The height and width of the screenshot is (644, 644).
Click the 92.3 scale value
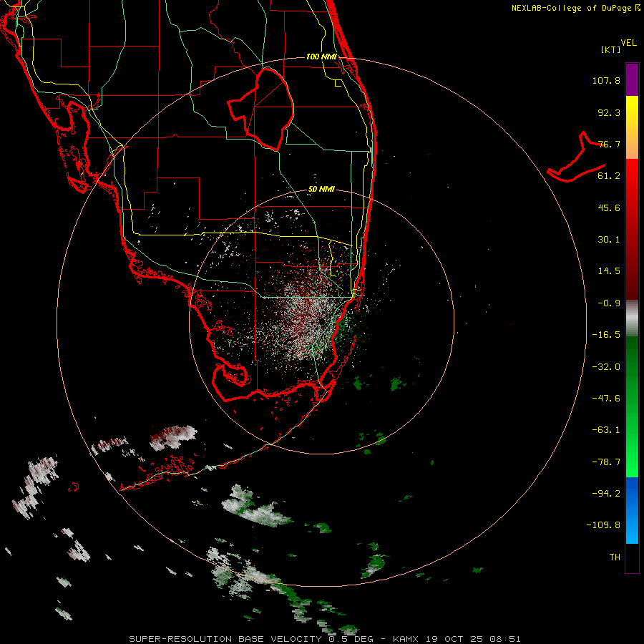coord(609,112)
